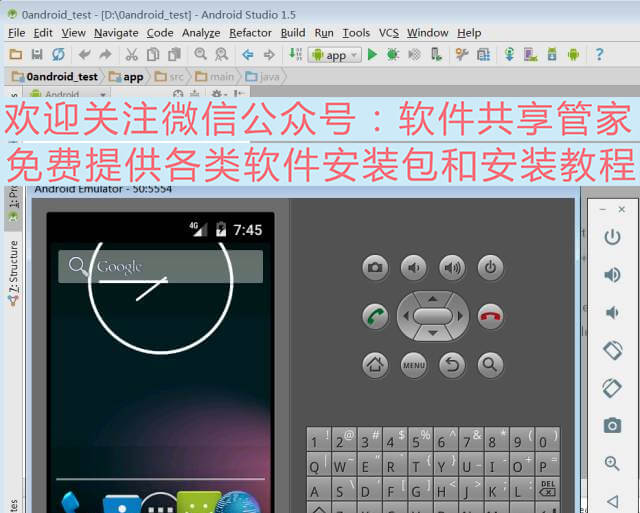This screenshot has height=513, width=640.
Task: Run the app with green play button
Action: [x=372, y=54]
